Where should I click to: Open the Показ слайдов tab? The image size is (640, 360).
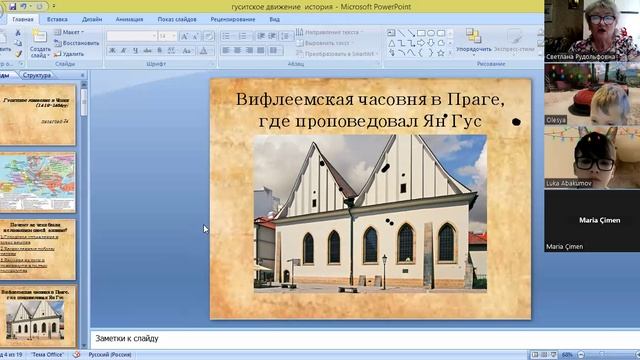(x=177, y=19)
